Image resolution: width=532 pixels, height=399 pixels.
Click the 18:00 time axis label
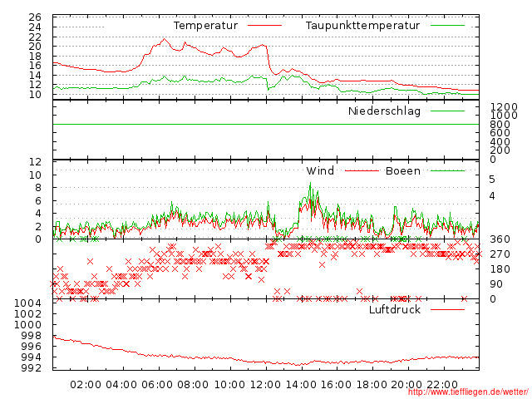coord(372,385)
